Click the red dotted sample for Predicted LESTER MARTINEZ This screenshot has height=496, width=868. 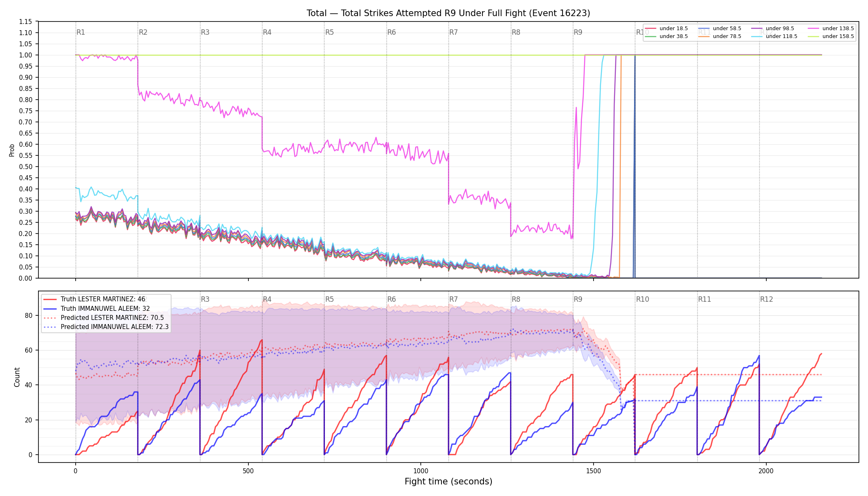click(x=50, y=318)
